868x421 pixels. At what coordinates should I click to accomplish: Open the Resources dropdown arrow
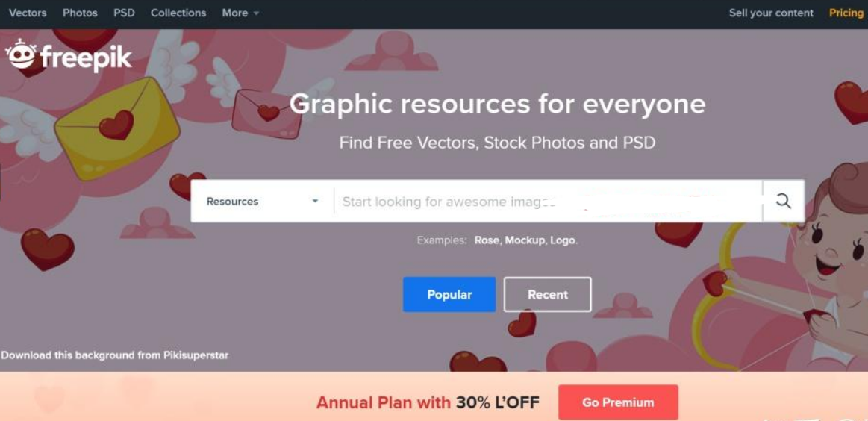pyautogui.click(x=315, y=201)
